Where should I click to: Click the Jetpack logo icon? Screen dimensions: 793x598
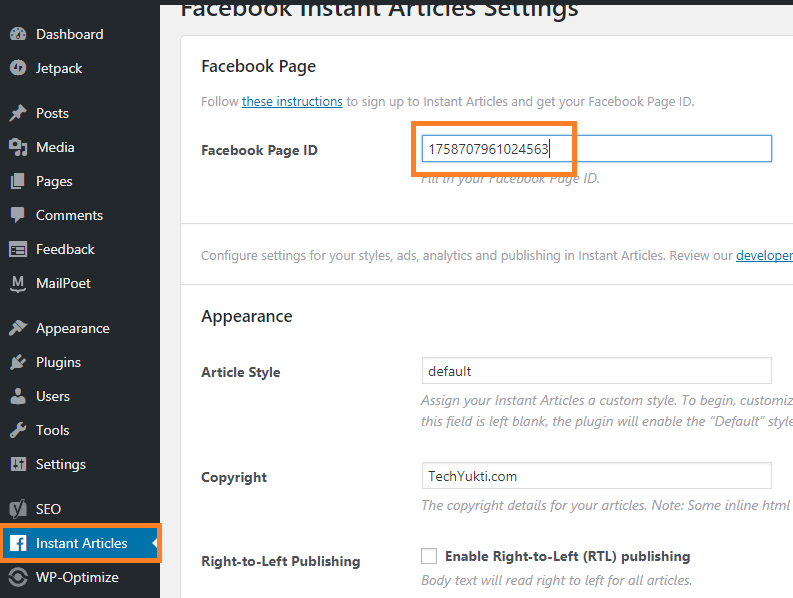[x=18, y=68]
